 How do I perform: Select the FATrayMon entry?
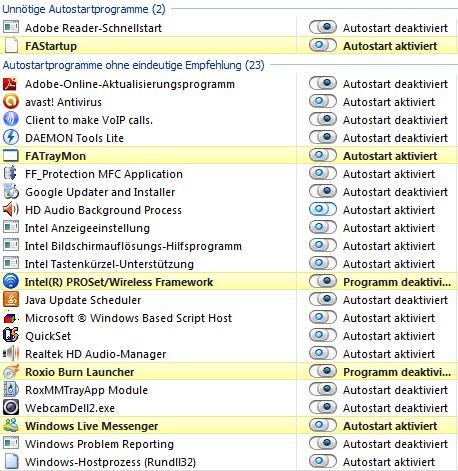(229, 156)
